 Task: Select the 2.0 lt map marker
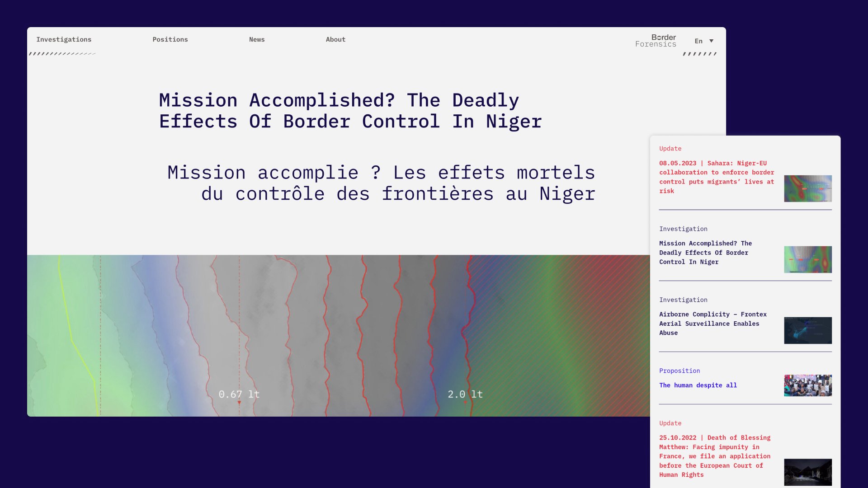(465, 395)
